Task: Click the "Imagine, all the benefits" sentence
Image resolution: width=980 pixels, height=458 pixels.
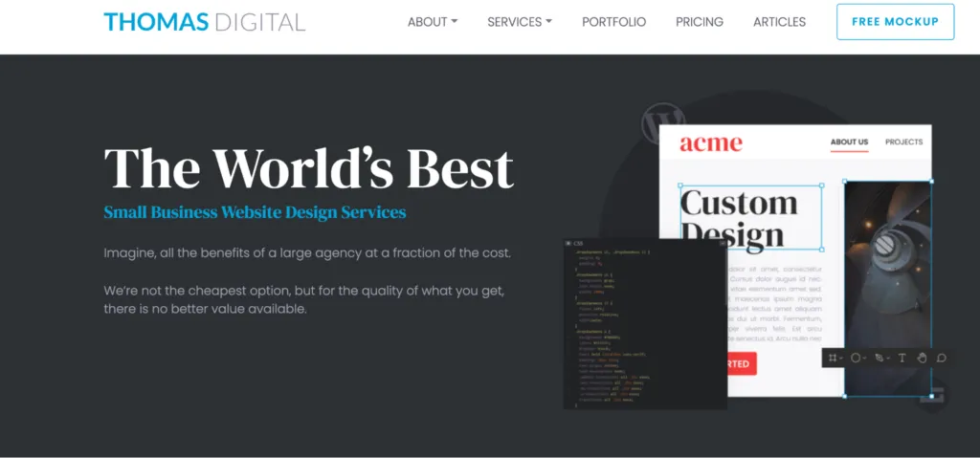Action: tap(307, 253)
